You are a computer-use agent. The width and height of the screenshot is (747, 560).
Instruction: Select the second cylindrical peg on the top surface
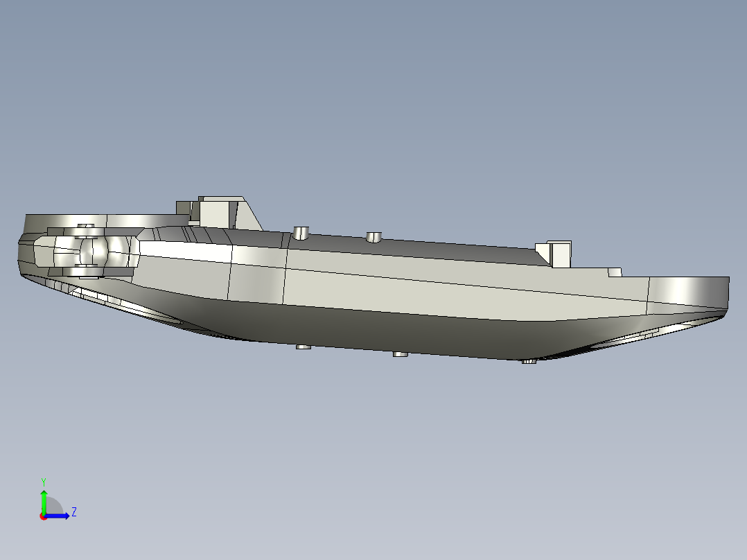pos(374,237)
